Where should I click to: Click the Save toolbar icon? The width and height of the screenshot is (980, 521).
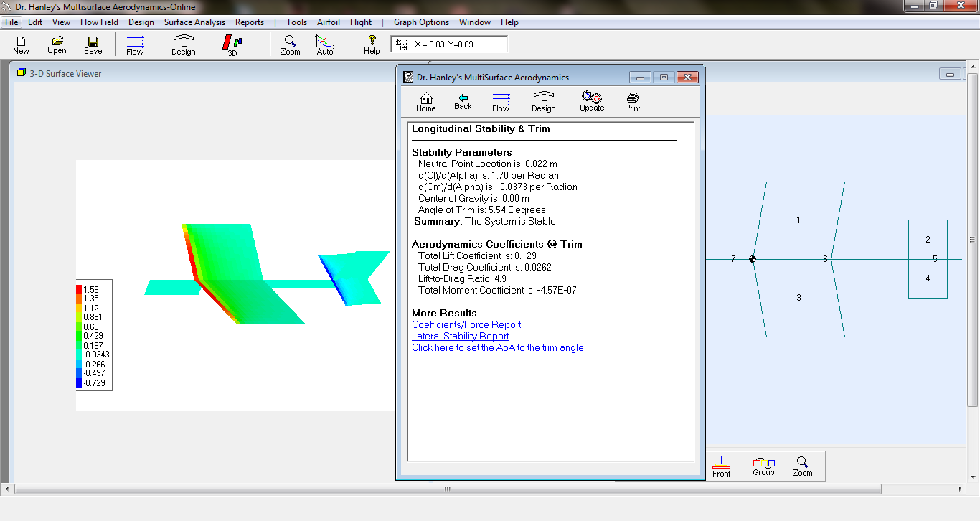point(93,45)
